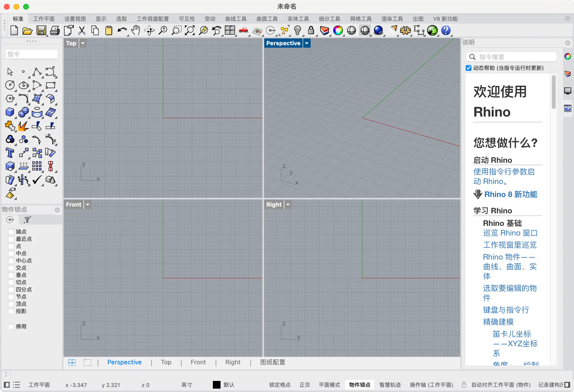Click the four viewports layout icon
The image size is (574, 392).
230,31
